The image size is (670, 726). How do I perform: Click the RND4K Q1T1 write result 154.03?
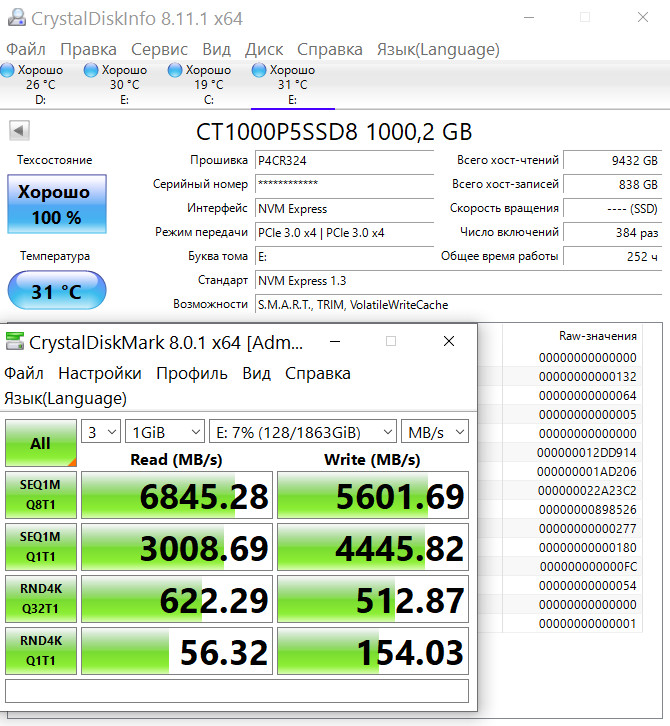[373, 651]
